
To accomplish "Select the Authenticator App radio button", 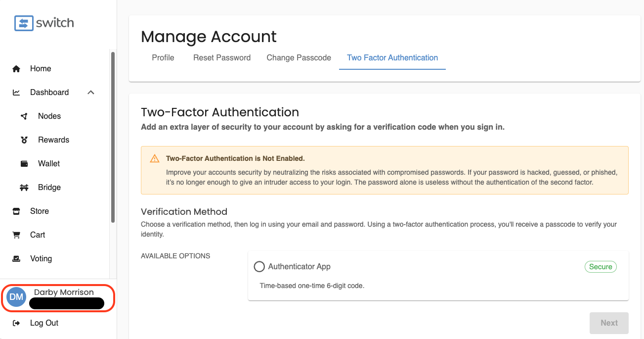I will click(x=259, y=267).
